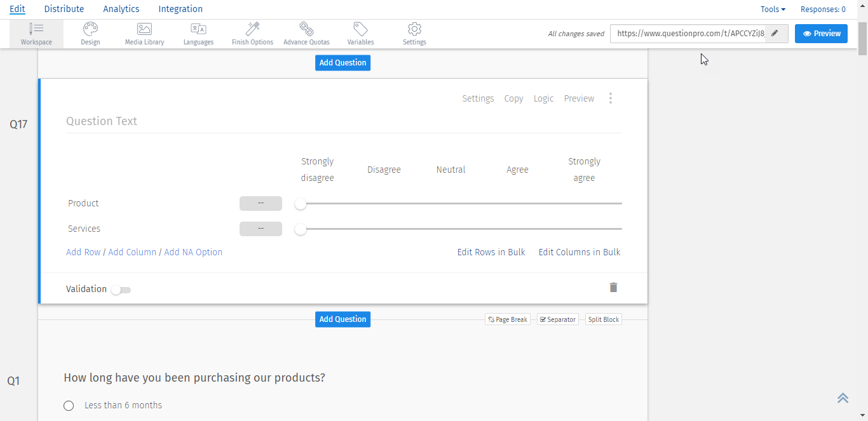Click the Add Row link

coord(83,252)
